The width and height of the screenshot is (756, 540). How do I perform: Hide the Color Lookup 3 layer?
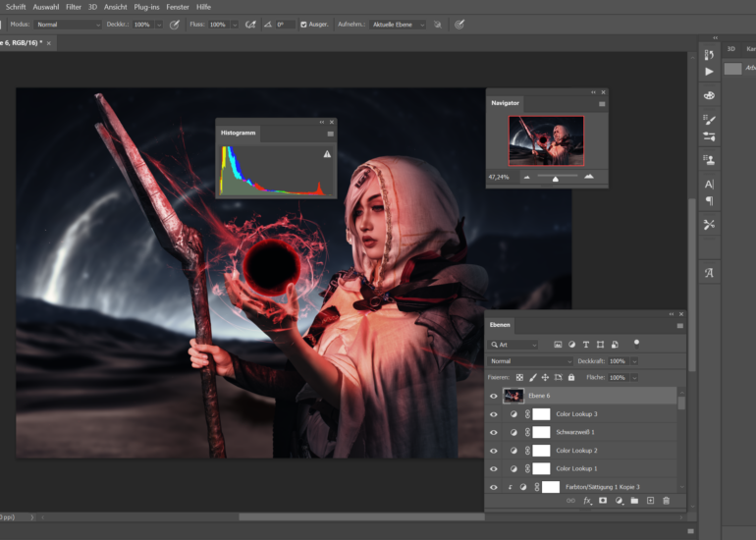pos(493,414)
